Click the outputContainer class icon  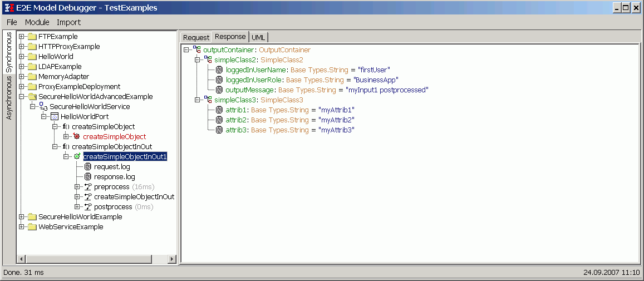click(197, 50)
